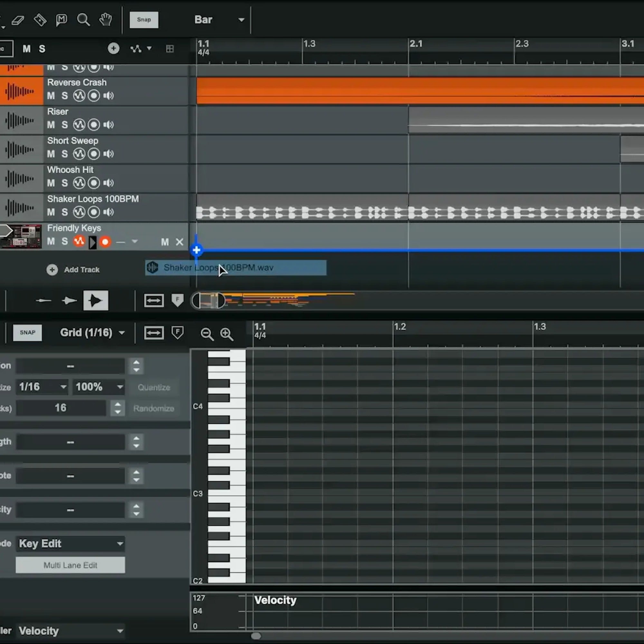Mute the Whoosh Hit track

click(51, 183)
